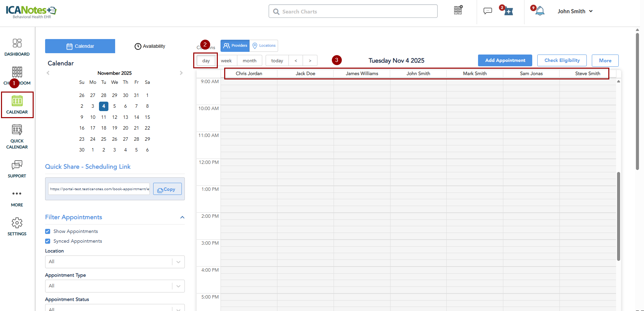
Task: Click the Add Appointment button
Action: point(505,61)
